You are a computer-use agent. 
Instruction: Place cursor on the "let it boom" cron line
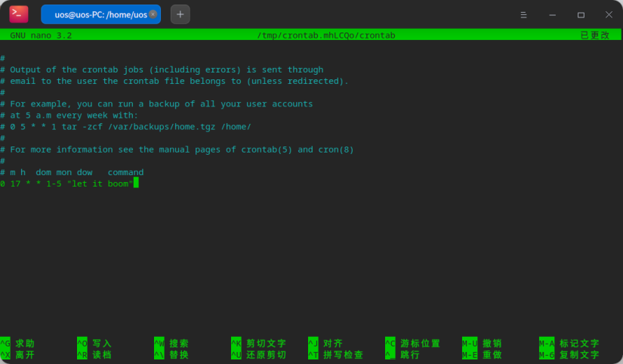coord(68,184)
